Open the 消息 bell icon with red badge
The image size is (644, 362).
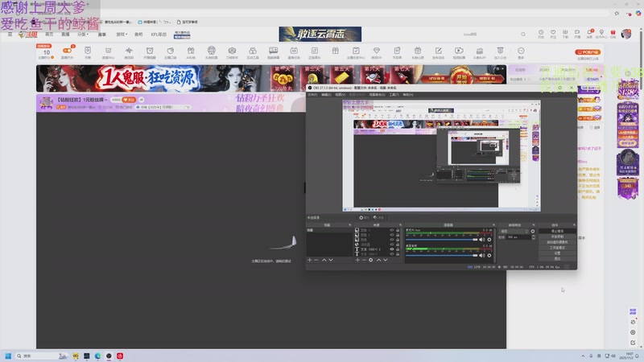590,33
